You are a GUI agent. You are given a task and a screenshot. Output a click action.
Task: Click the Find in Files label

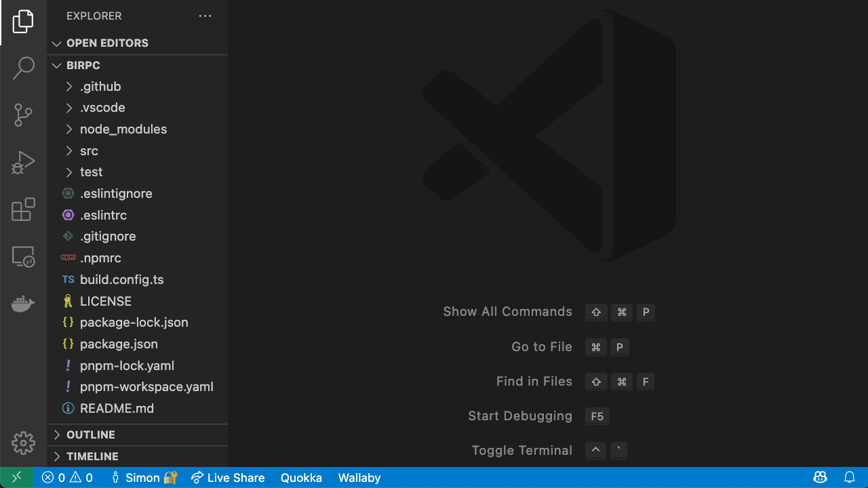pos(534,382)
